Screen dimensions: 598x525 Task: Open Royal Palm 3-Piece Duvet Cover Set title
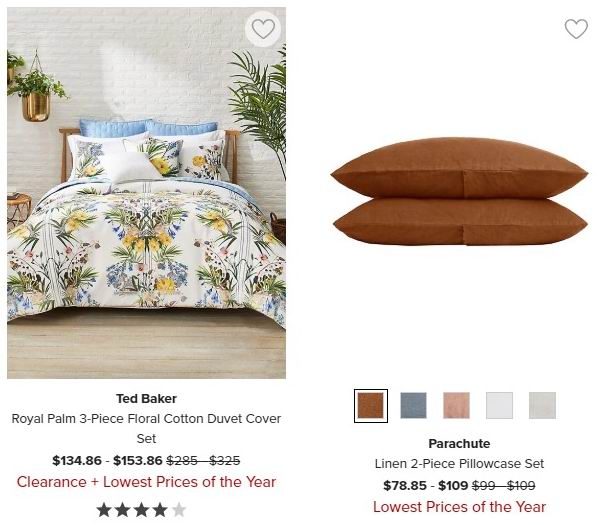pos(146,429)
